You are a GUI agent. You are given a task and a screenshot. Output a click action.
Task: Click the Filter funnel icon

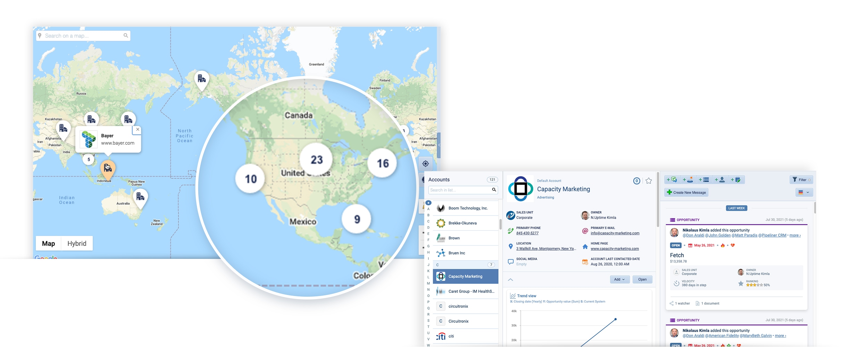point(795,179)
